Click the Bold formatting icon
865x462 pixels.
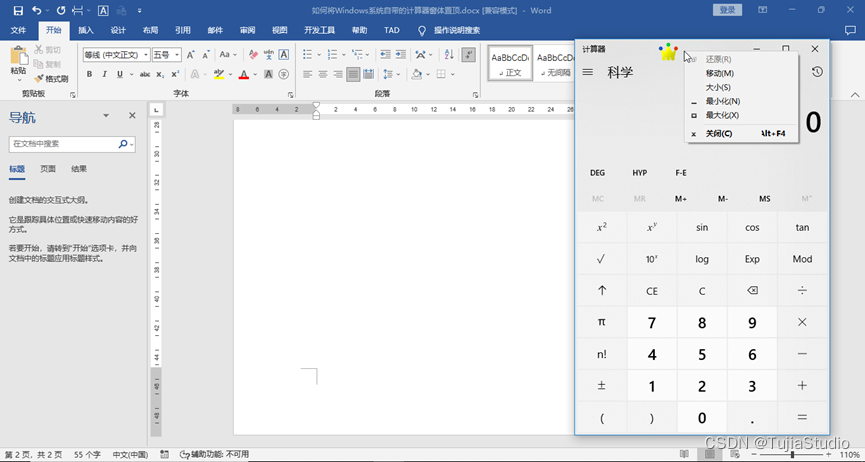pos(89,74)
